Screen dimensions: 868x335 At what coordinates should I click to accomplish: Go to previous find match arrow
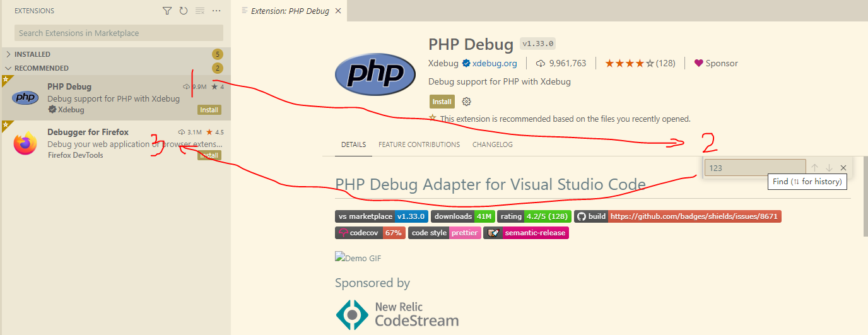click(814, 168)
